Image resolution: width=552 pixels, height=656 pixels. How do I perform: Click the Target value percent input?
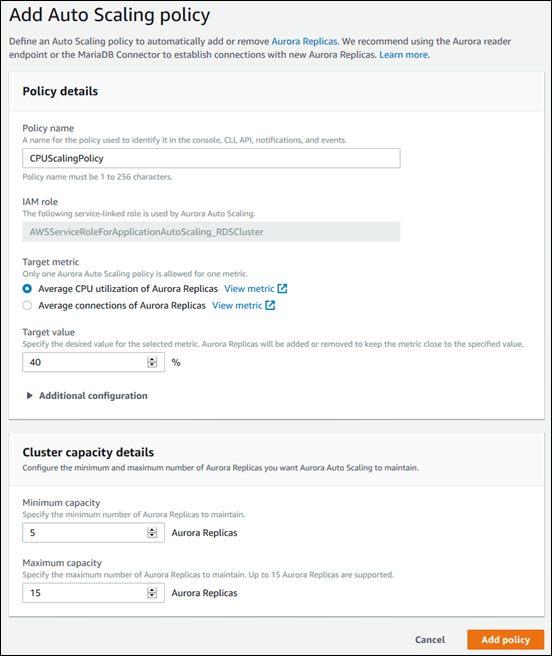(93, 362)
